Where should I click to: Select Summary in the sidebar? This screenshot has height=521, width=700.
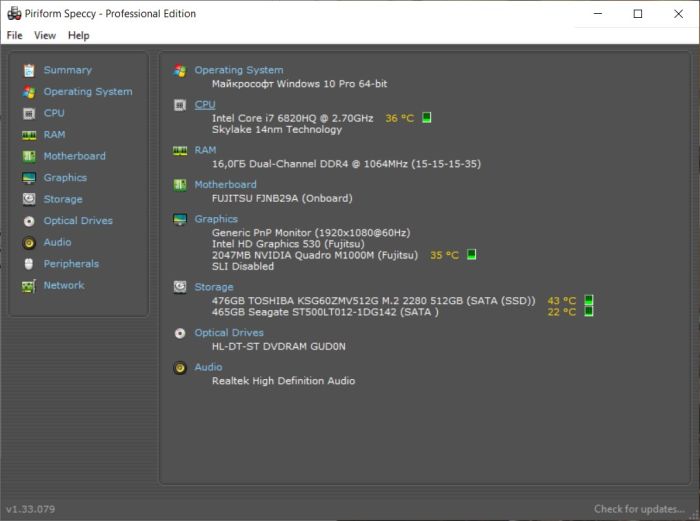pos(68,70)
